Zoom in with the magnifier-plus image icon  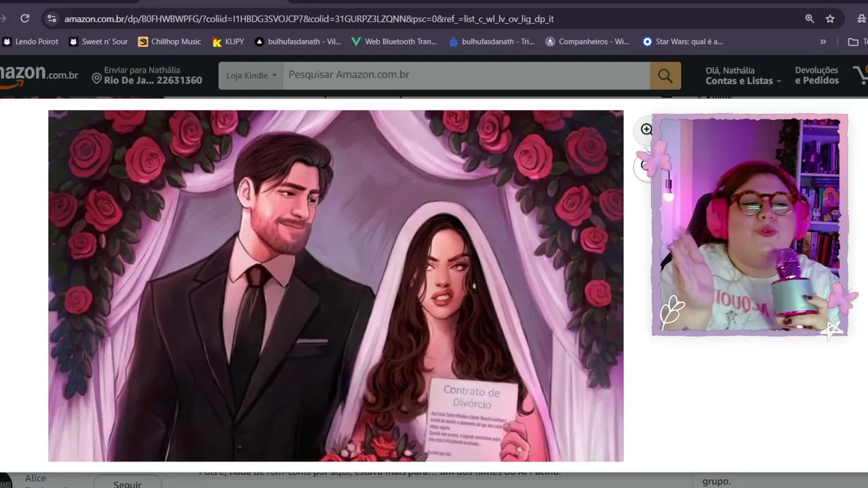click(646, 129)
